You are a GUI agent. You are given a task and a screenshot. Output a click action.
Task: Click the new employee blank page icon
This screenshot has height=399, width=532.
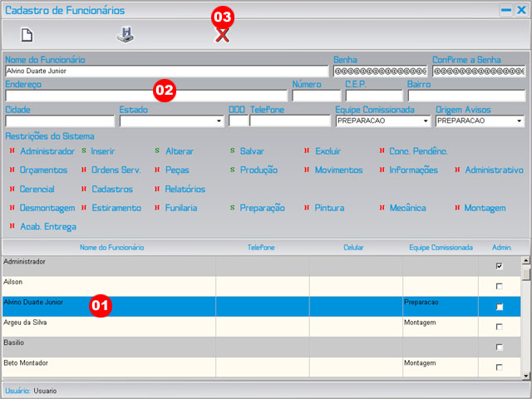27,35
